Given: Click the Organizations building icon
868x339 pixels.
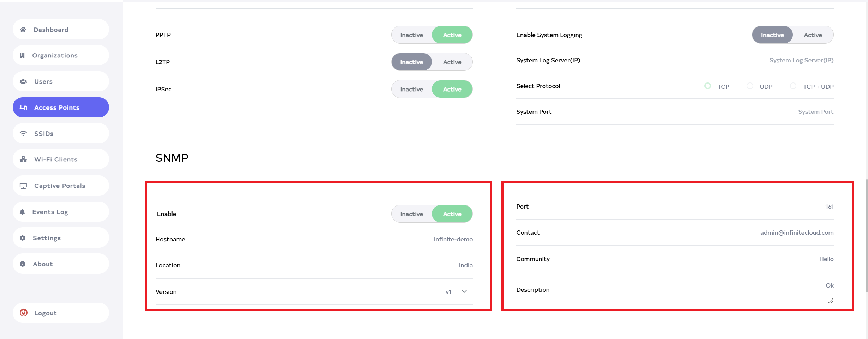Looking at the screenshot, I should [x=22, y=55].
